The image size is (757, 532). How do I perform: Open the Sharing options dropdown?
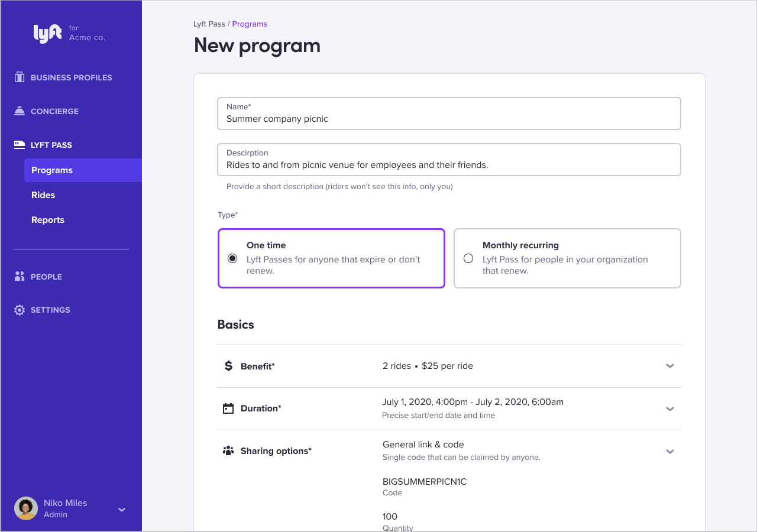[x=670, y=450]
